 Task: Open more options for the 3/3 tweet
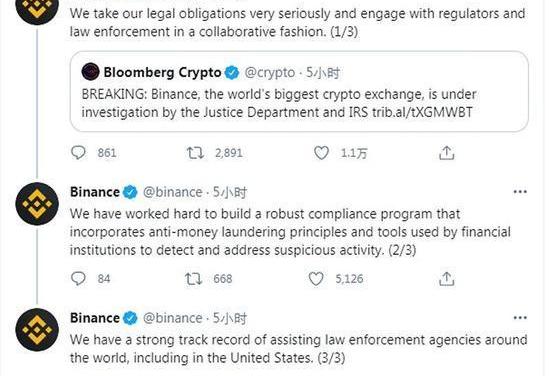point(520,318)
